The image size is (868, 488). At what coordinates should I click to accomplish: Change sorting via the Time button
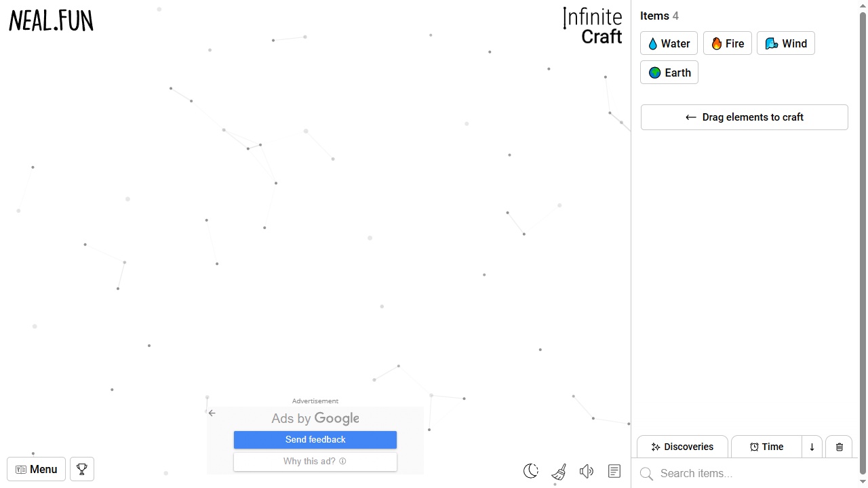pos(766,447)
